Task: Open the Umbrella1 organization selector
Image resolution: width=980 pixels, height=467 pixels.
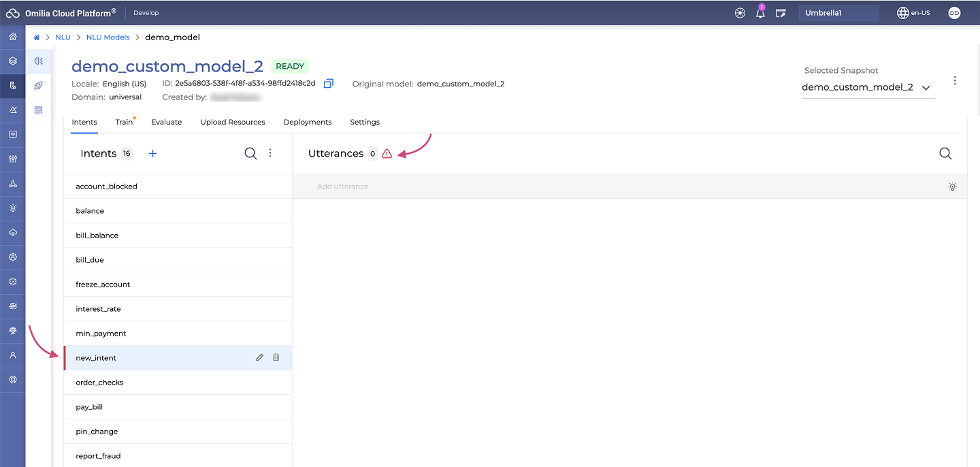Action: click(x=838, y=13)
